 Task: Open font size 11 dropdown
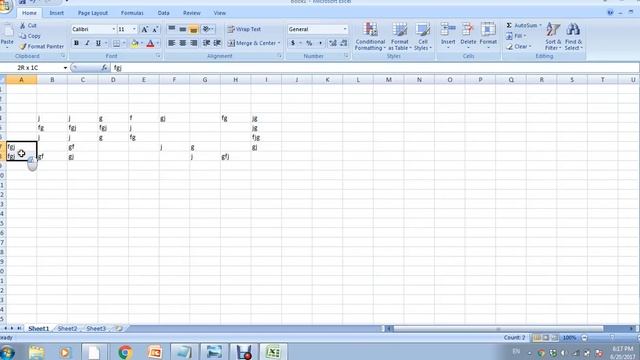point(134,29)
